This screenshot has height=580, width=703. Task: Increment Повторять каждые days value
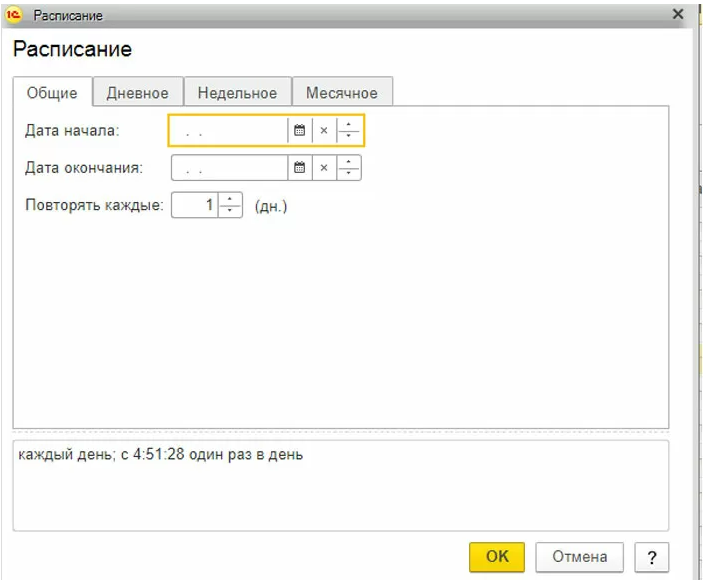[230, 199]
